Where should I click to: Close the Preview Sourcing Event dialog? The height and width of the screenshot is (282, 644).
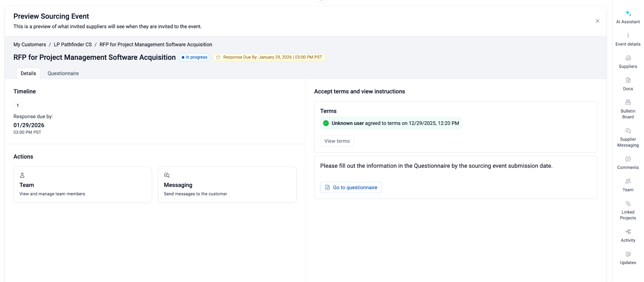coord(597,21)
